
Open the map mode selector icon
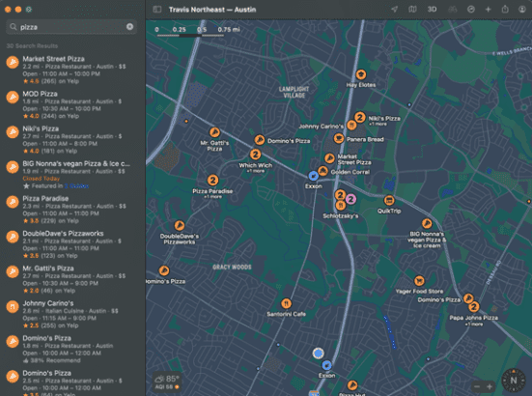click(x=412, y=10)
